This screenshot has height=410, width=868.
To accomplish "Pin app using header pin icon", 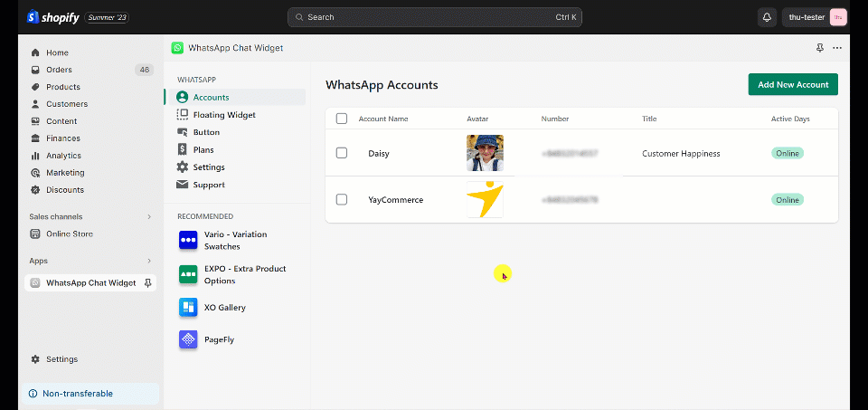I will point(820,48).
